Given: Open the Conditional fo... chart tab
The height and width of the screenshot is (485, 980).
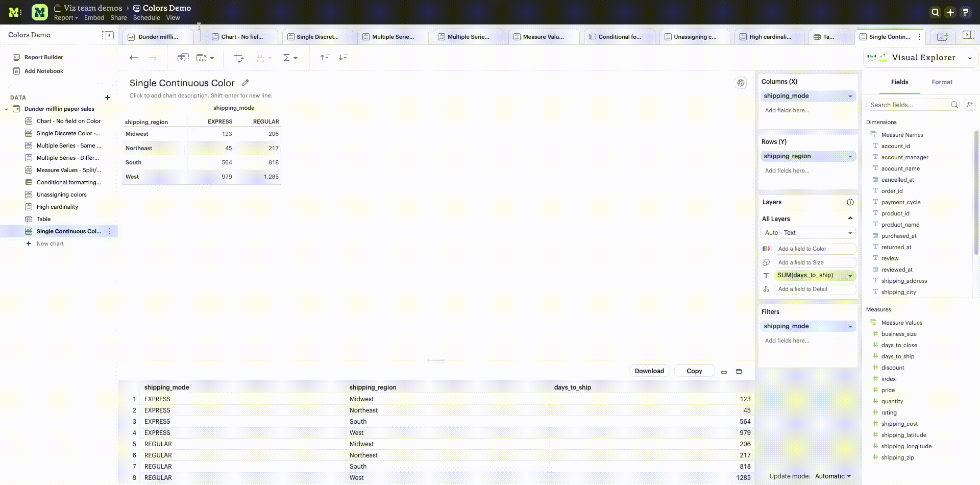Looking at the screenshot, I should coord(619,37).
